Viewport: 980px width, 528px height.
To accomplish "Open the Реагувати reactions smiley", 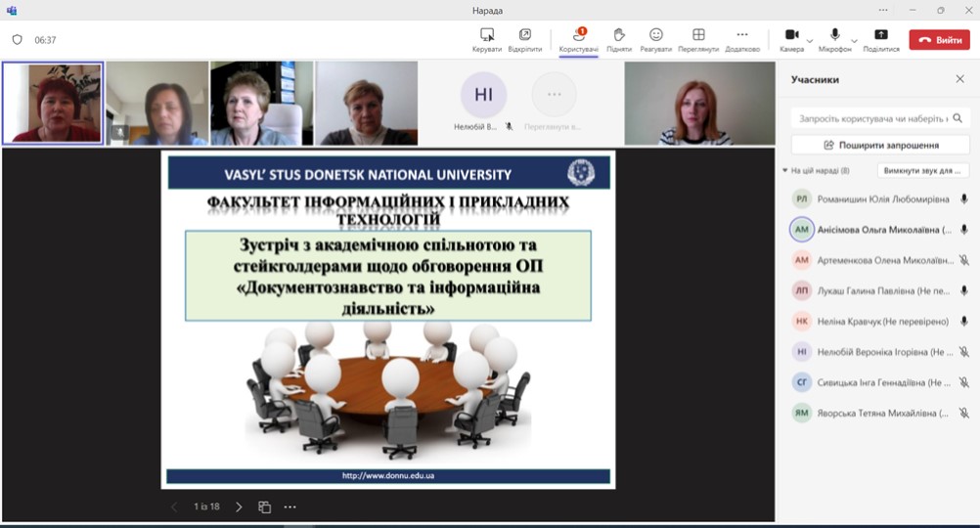I will click(x=656, y=35).
